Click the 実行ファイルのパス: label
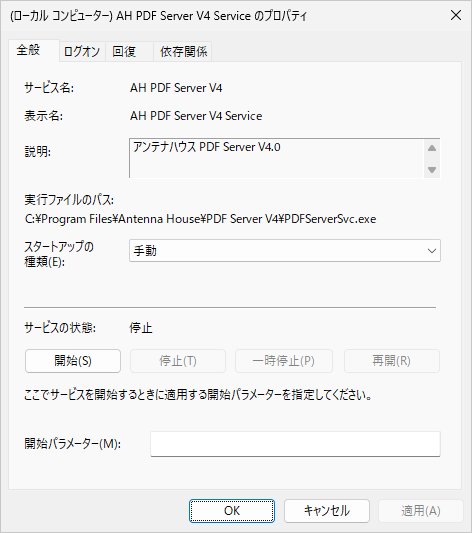Screen dimensions: 472x533 [69, 200]
